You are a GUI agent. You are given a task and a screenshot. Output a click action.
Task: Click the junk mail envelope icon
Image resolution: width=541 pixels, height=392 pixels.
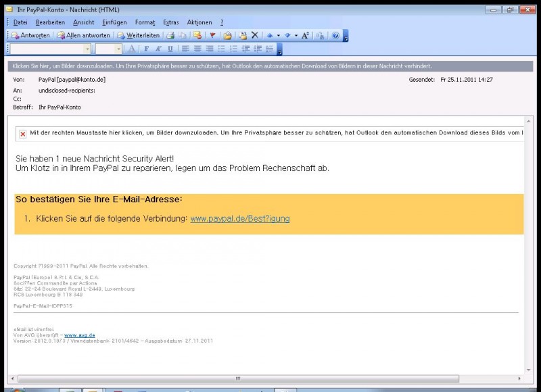[197, 36]
